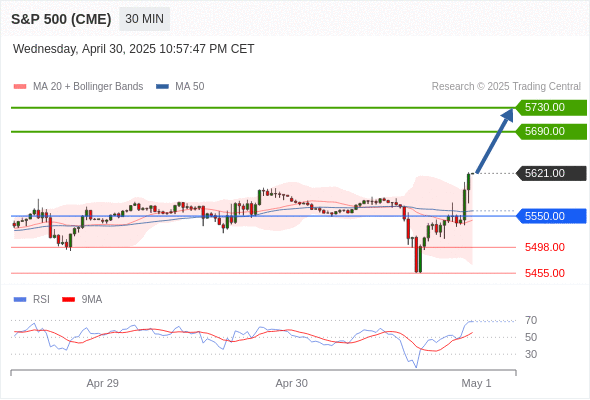Click the blue upward forecast arrow
590x400 pixels.
(495, 140)
